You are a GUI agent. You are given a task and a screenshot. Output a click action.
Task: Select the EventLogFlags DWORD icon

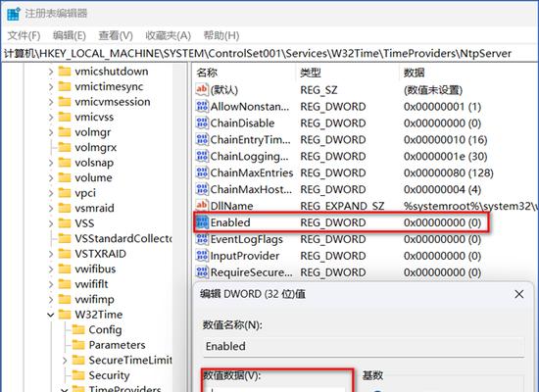tap(202, 239)
